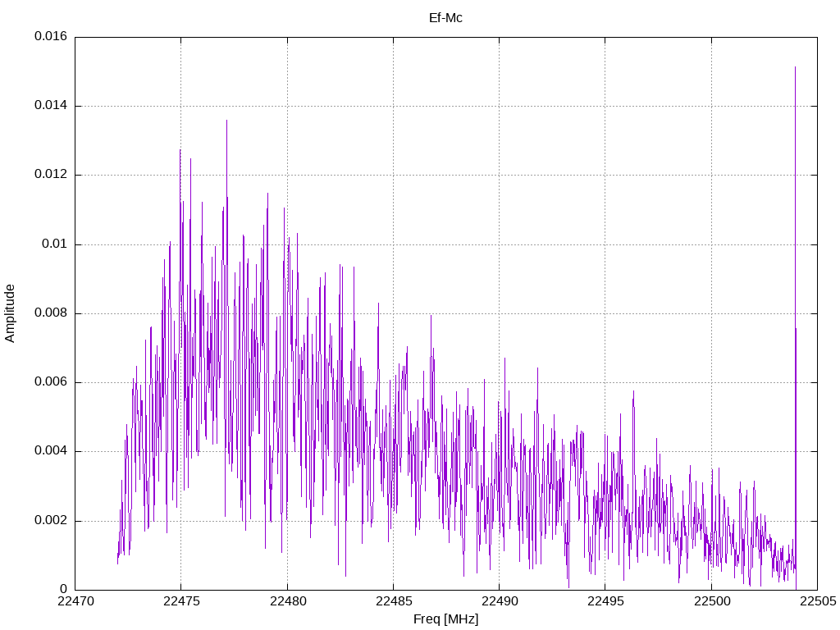Viewport: 840px width, 630px height.
Task: Click the 22485 x-axis tick label
Action: 393,601
